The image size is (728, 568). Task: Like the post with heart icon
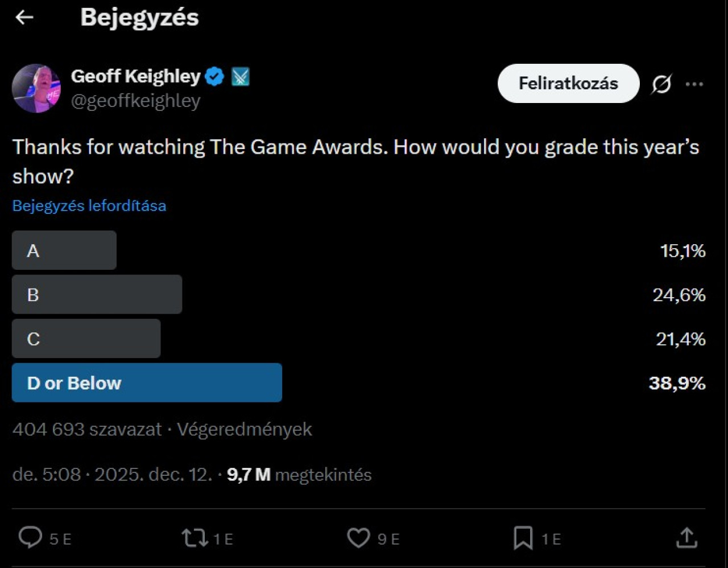point(358,538)
